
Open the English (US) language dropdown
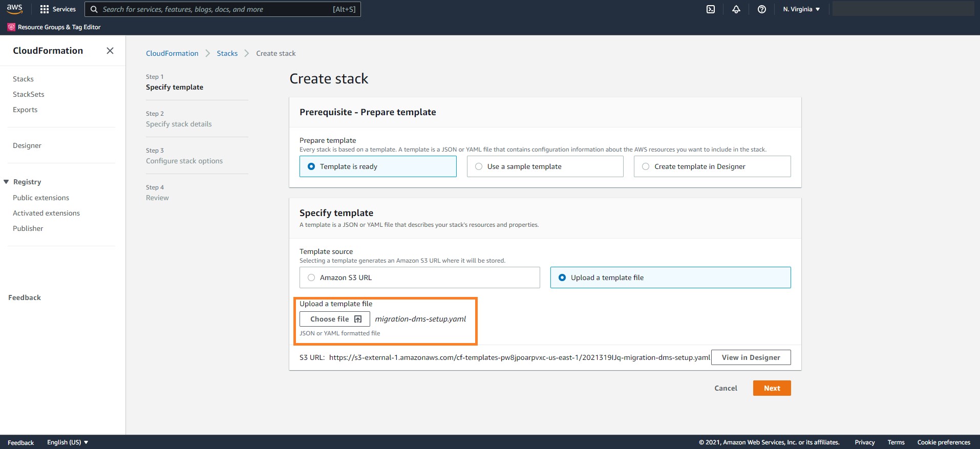[x=68, y=442]
